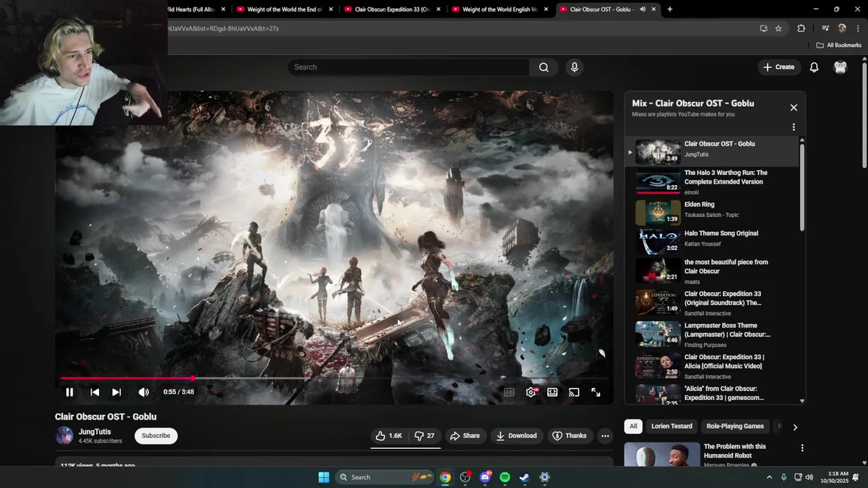Open options for Humanoid Robot video
Viewport: 868px width, 488px height.
click(802, 448)
